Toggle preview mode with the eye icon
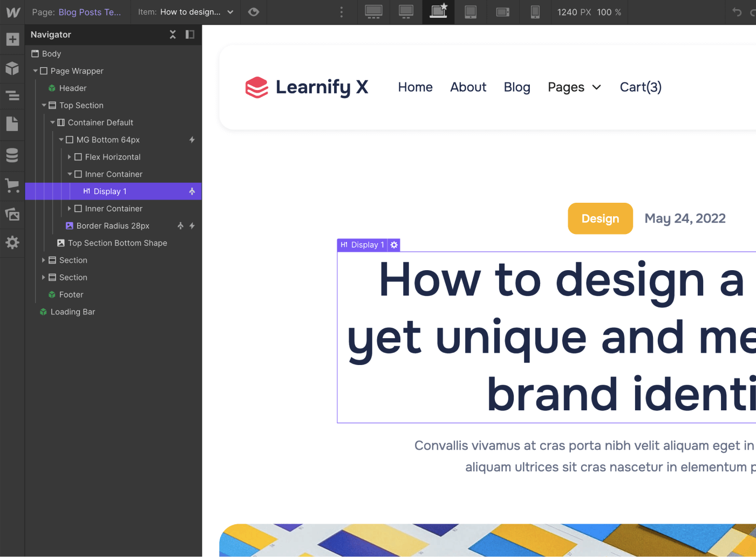Image resolution: width=756 pixels, height=557 pixels. [254, 12]
